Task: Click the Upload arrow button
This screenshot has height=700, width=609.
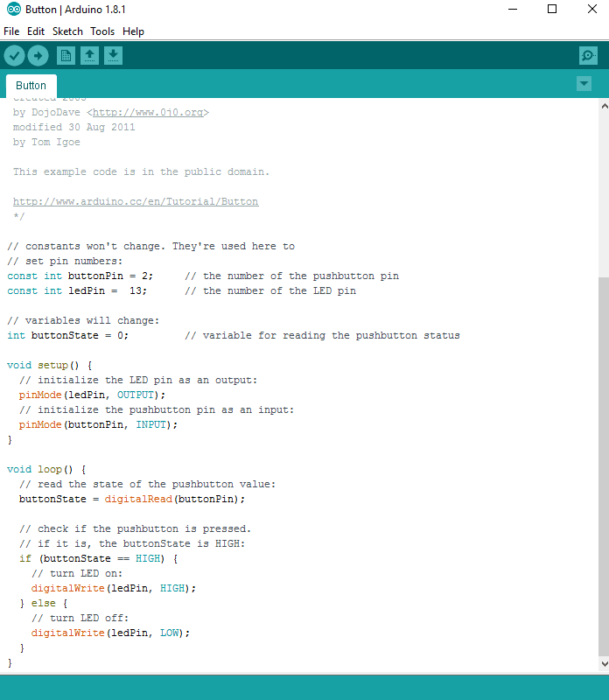Action: click(38, 56)
